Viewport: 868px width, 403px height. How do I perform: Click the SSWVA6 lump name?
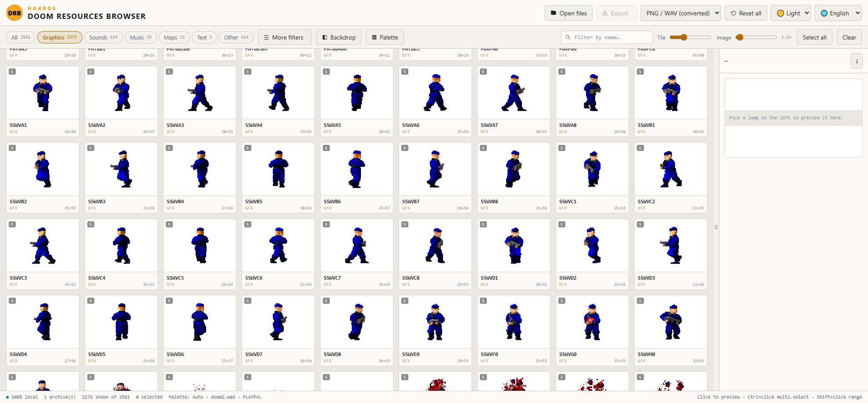coord(411,125)
